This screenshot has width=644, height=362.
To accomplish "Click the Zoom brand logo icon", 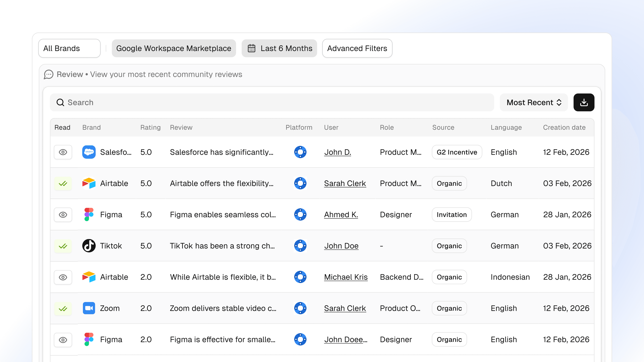I will click(x=89, y=308).
